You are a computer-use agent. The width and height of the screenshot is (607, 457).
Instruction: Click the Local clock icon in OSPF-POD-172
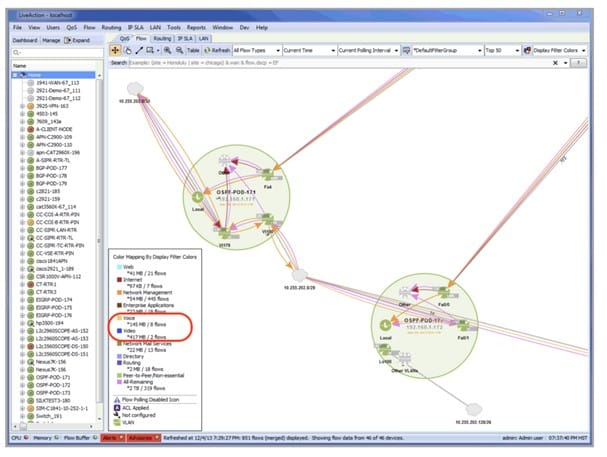pos(385,325)
